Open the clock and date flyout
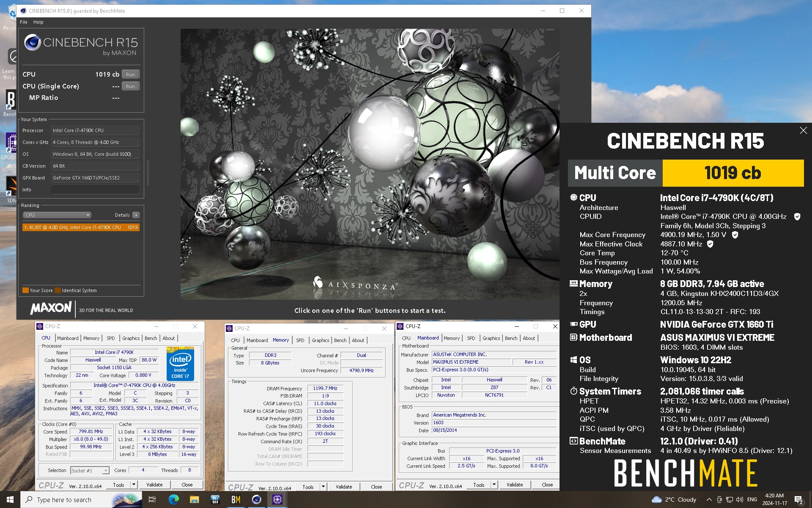812x508 pixels. point(774,500)
